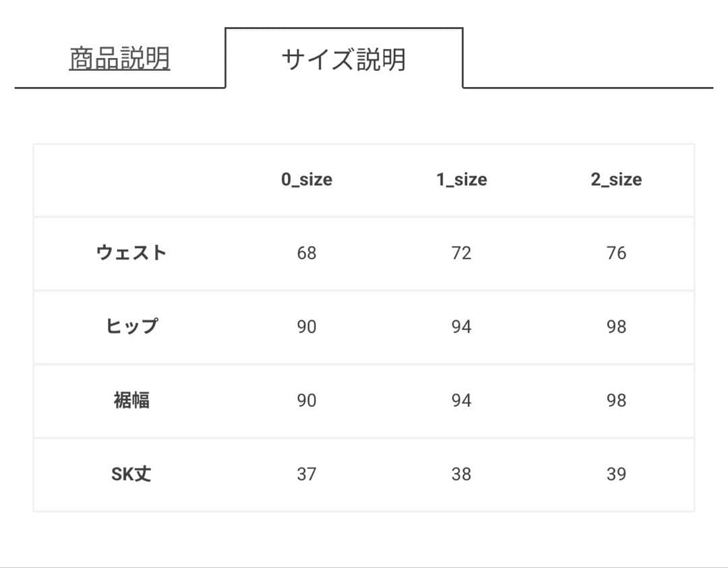The width and height of the screenshot is (728, 568).
Task: Click SK丈 value 37 for 0_size
Action: [x=307, y=474]
